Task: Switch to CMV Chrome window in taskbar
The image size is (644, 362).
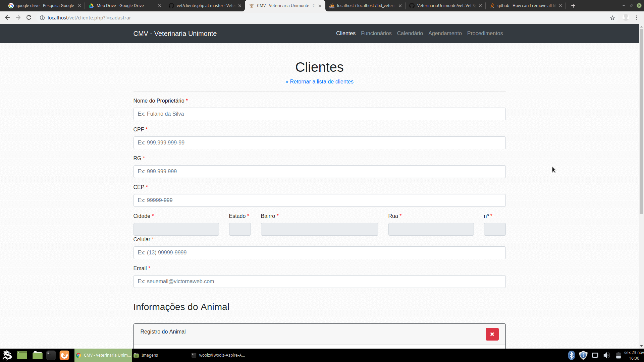Action: point(103,355)
